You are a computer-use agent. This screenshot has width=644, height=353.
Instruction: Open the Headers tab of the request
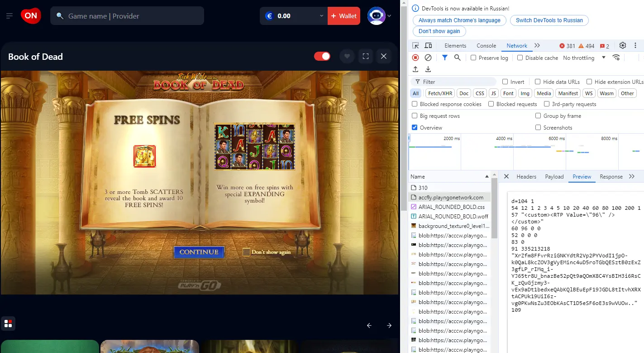tap(526, 176)
